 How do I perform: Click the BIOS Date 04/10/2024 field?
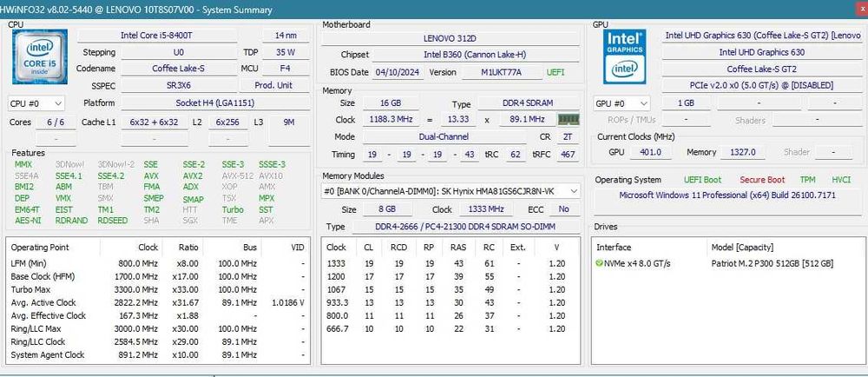coord(398,72)
